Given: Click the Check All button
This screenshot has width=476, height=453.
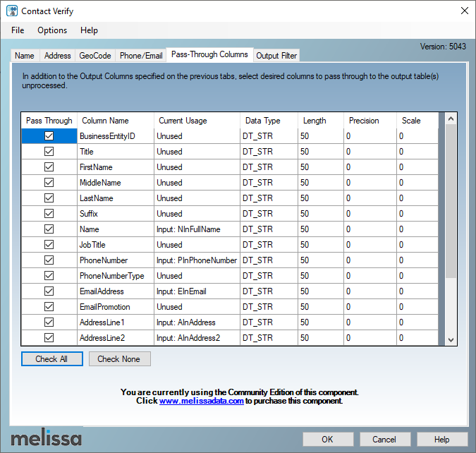Looking at the screenshot, I should tap(52, 359).
